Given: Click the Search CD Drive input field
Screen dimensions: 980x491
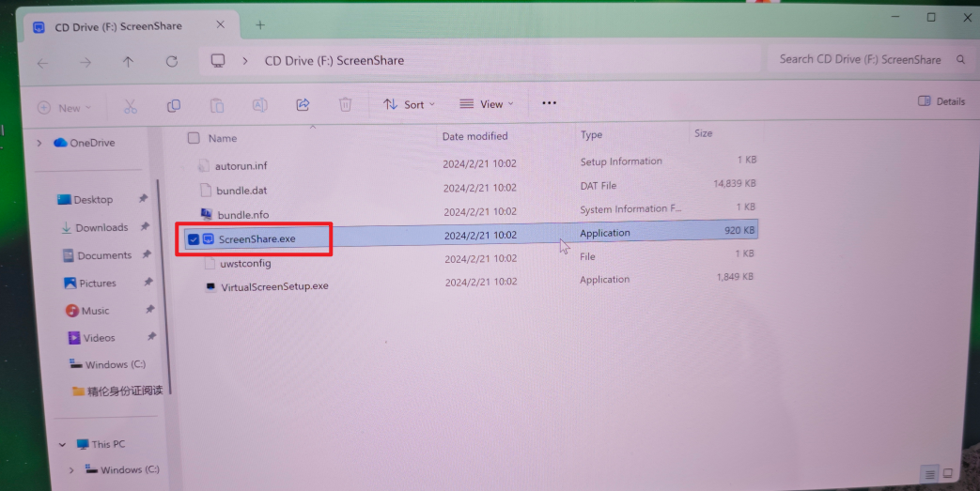Looking at the screenshot, I should point(860,59).
